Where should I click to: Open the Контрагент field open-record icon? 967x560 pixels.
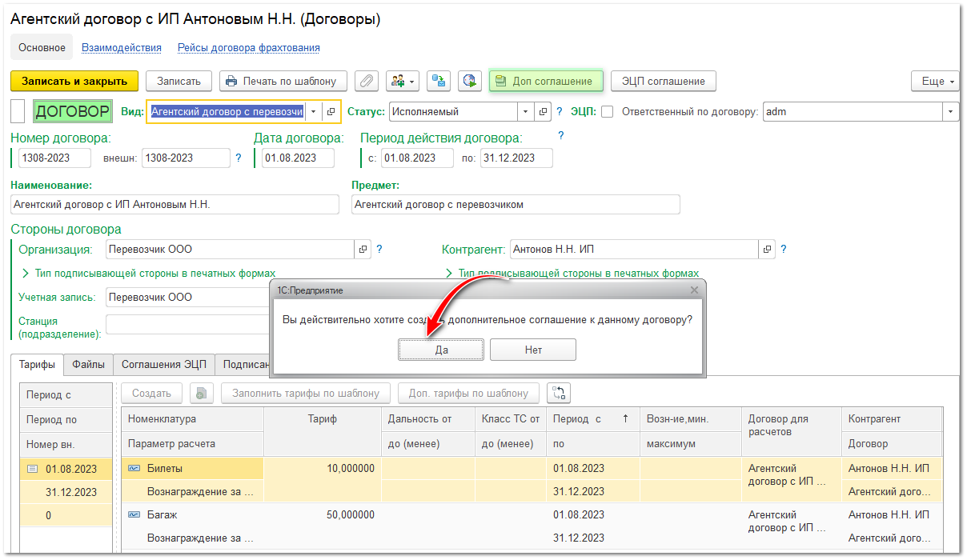767,250
